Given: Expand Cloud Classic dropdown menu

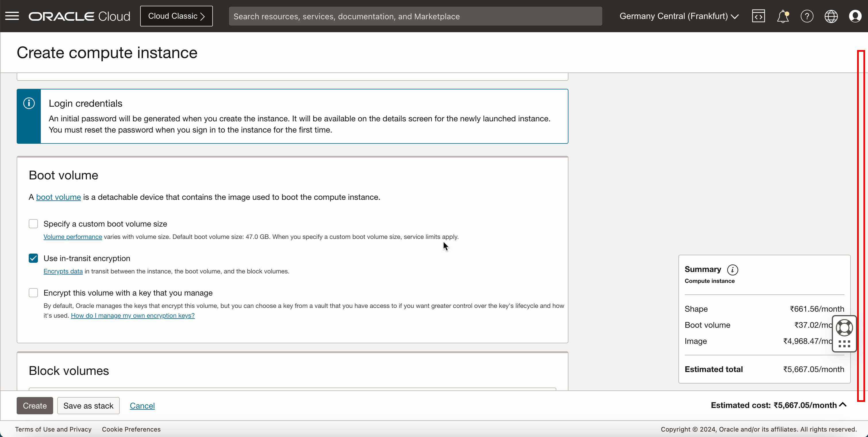Looking at the screenshot, I should click(176, 16).
